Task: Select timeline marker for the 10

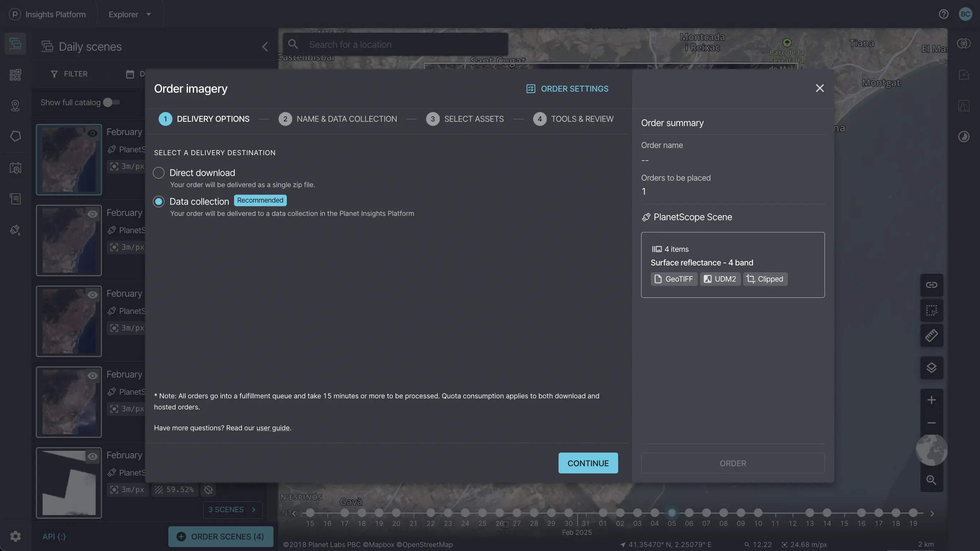Action: pyautogui.click(x=758, y=513)
